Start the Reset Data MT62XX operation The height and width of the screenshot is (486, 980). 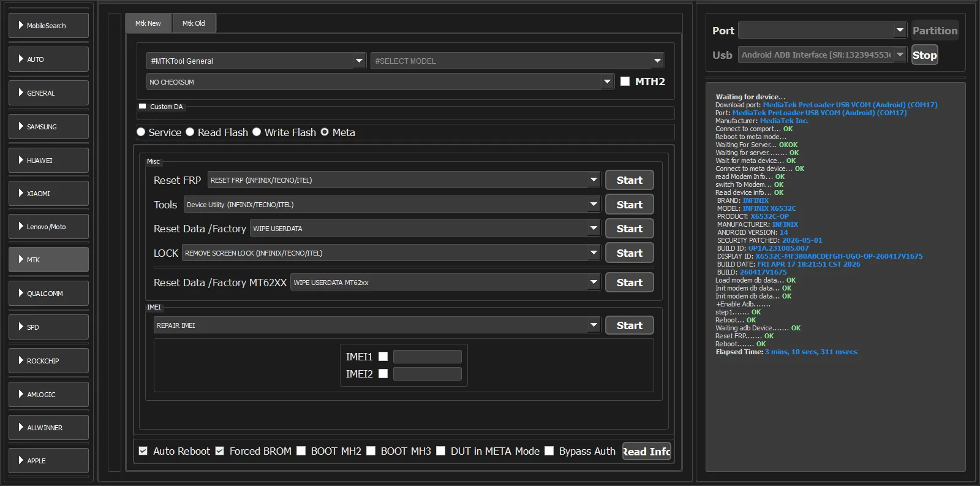[x=630, y=283]
